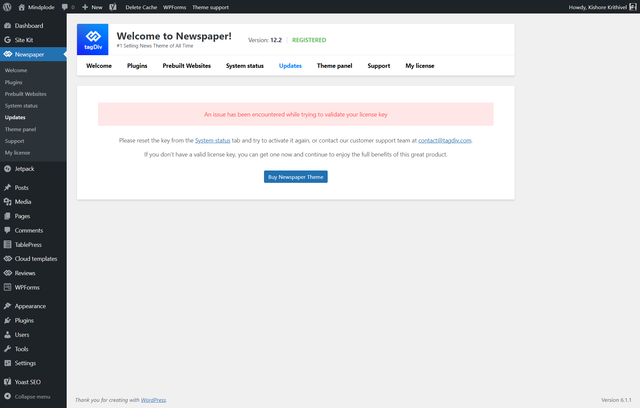Open the Yoast icon in admin bar
This screenshot has height=408, width=640.
[113, 7]
